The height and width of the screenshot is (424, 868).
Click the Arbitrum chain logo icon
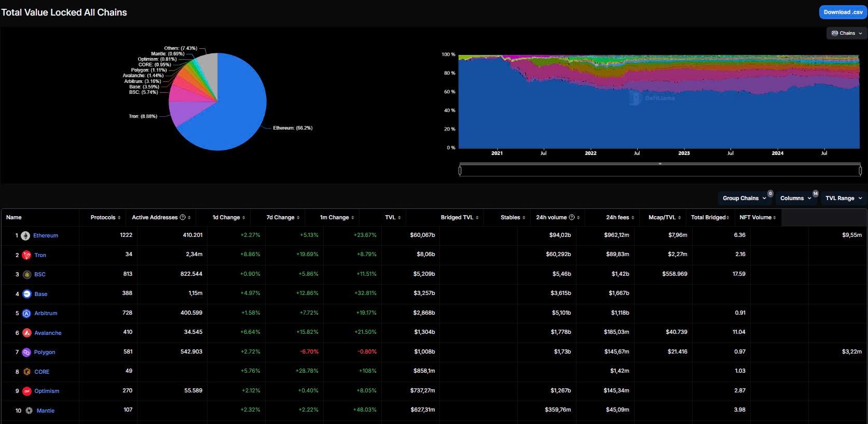point(26,314)
